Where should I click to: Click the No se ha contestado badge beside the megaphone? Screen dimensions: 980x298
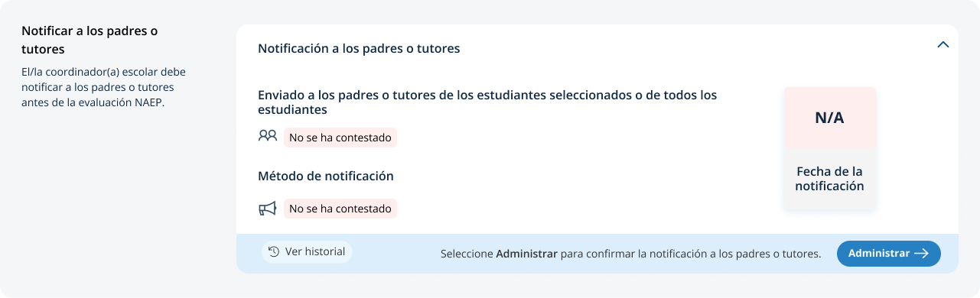click(340, 209)
